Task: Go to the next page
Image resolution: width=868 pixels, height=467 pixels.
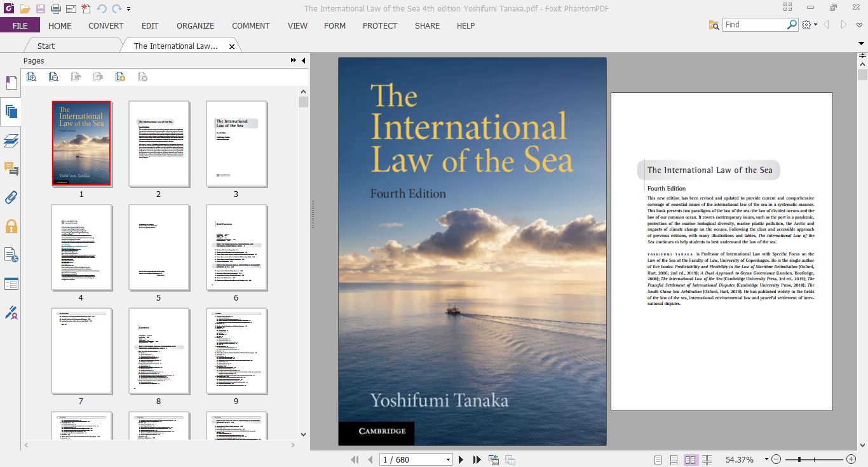Action: click(461, 459)
